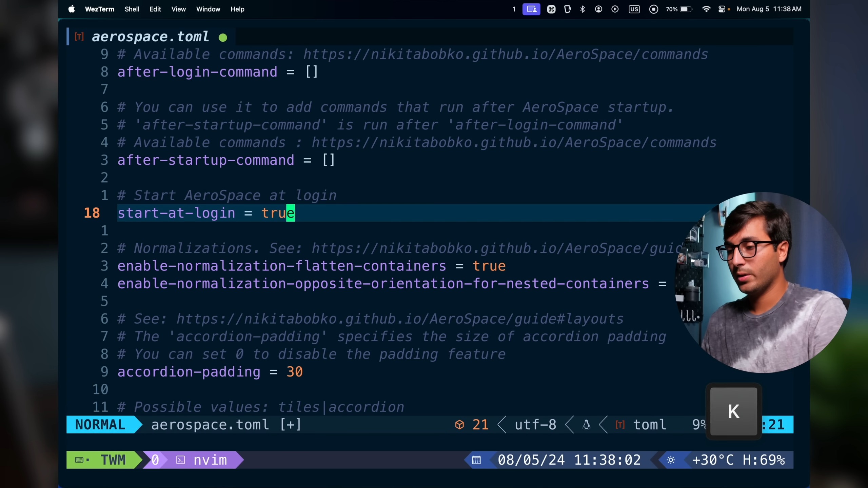The image size is (868, 488).
Task: Click the true value of start-at-login
Action: 278,213
